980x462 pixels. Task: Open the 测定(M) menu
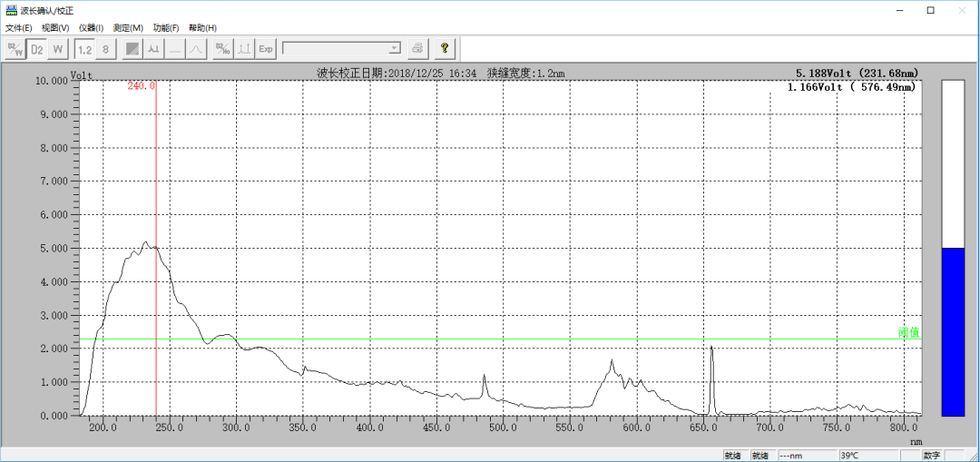(128, 28)
